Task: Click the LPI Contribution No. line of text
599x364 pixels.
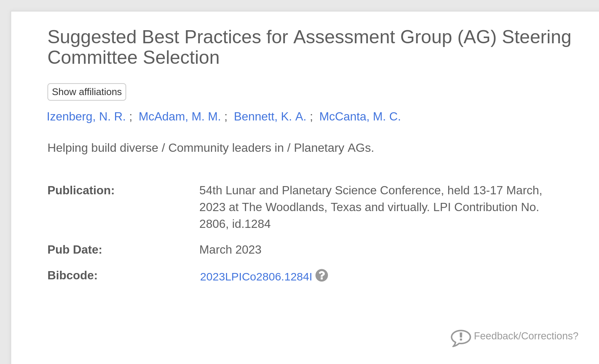Action: pyautogui.click(x=485, y=207)
